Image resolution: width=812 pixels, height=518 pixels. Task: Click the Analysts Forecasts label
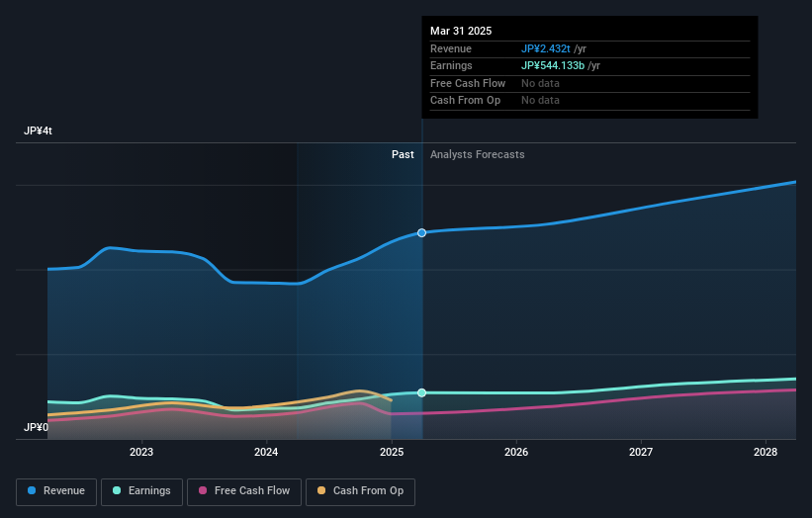pyautogui.click(x=477, y=154)
